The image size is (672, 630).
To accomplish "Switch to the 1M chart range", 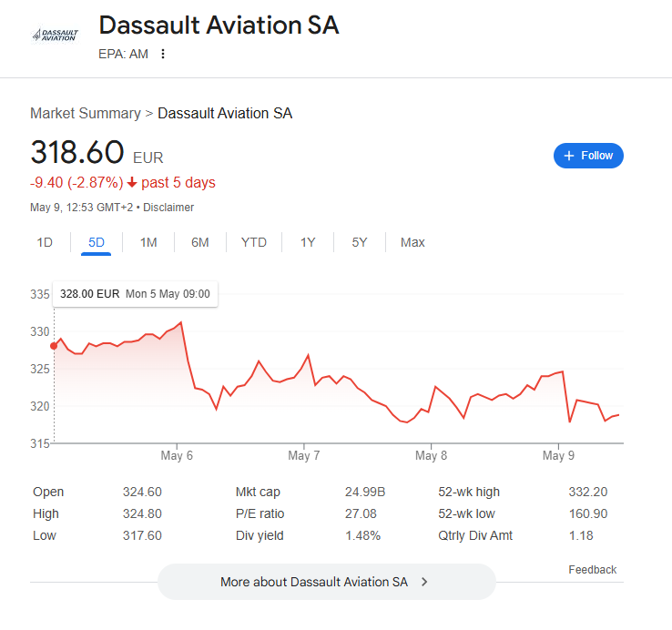I will 148,242.
